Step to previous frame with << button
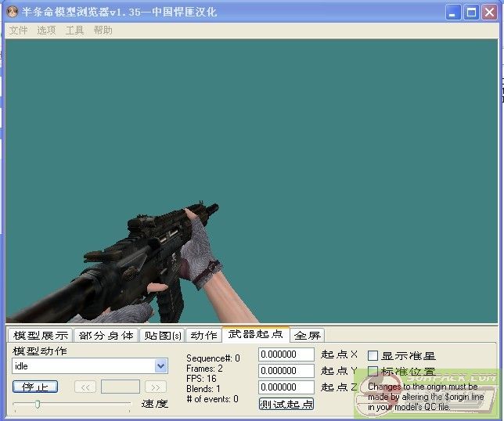The height and width of the screenshot is (421, 504). tap(85, 387)
